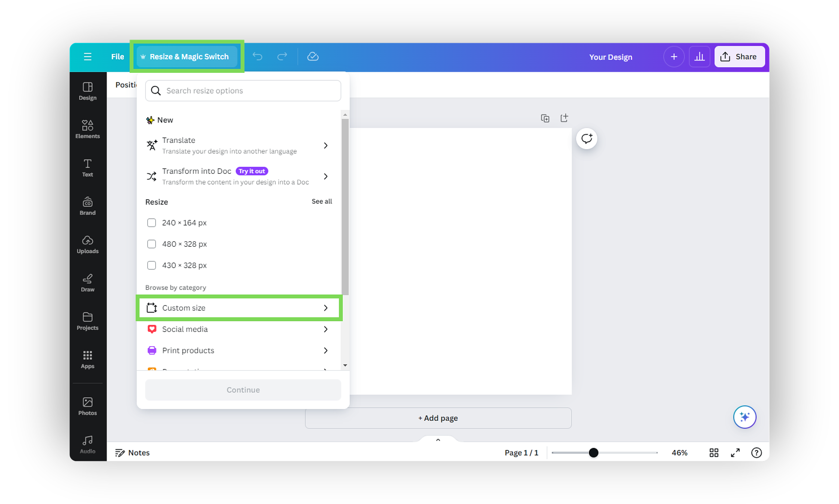Click the resize list scrollbar down arrow
Screen dimensions: 839x504
pos(345,365)
